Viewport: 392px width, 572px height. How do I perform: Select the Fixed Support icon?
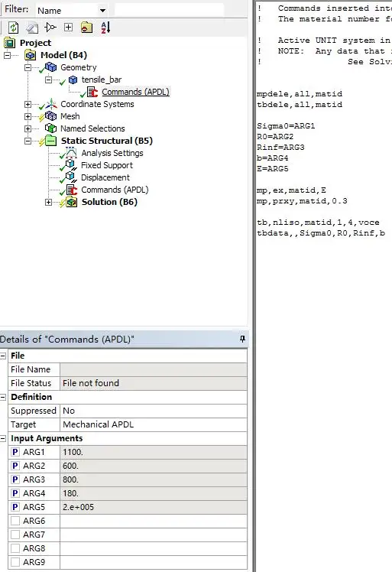point(71,165)
